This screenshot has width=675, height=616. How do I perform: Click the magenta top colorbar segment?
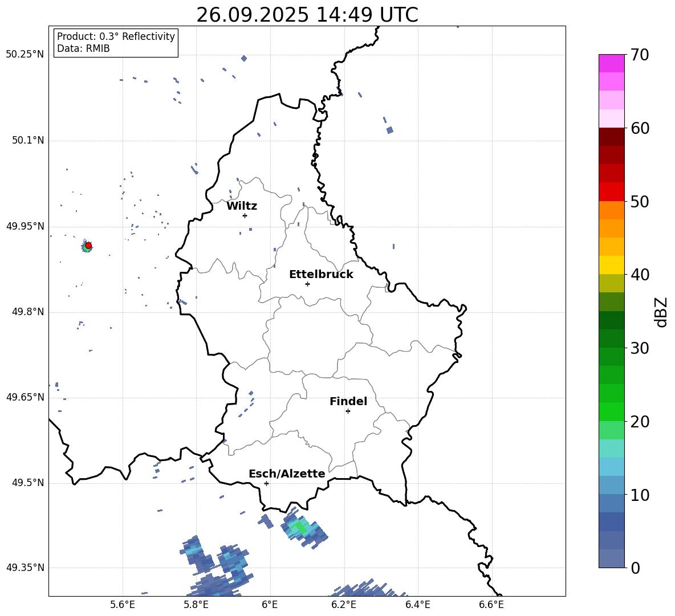pyautogui.click(x=612, y=63)
